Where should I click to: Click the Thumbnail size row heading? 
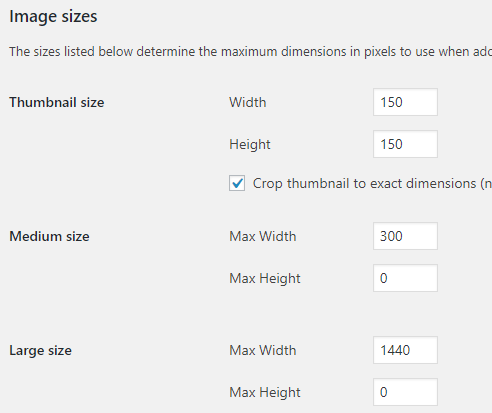pos(57,102)
